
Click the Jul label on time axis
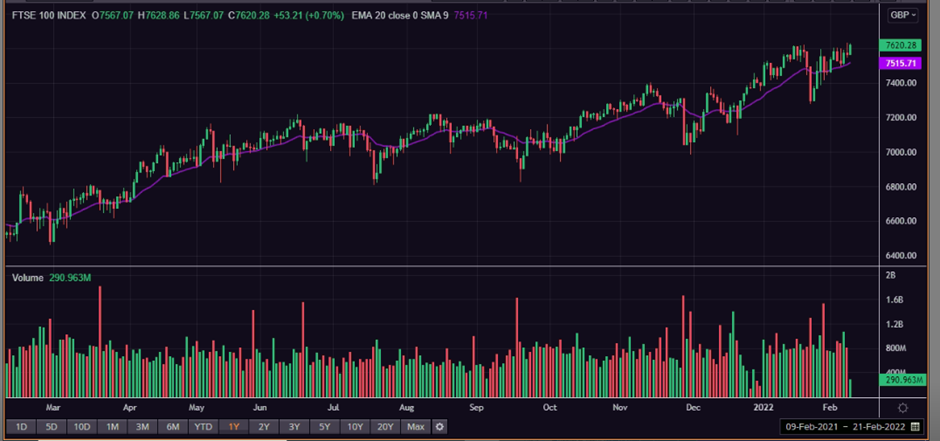[x=333, y=407]
